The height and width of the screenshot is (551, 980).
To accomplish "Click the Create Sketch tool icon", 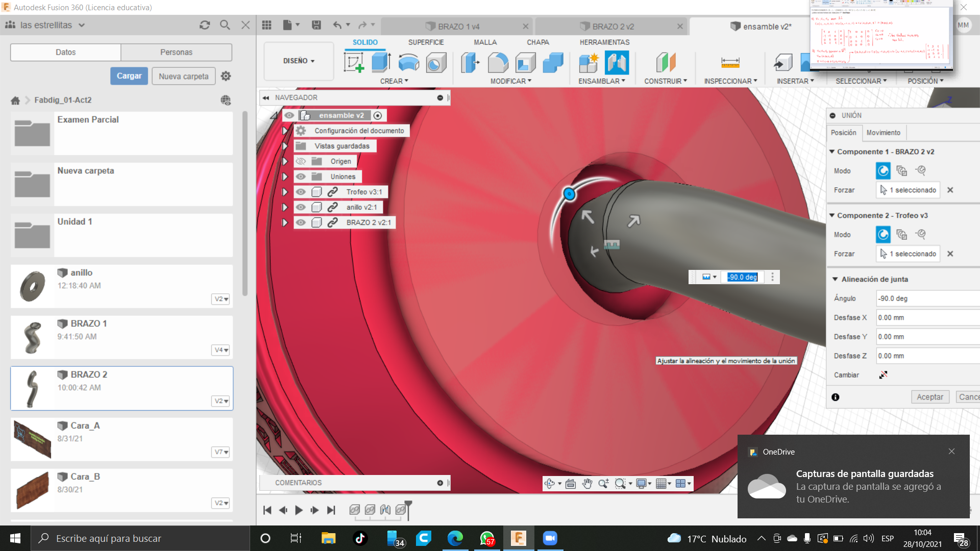I will pyautogui.click(x=354, y=63).
